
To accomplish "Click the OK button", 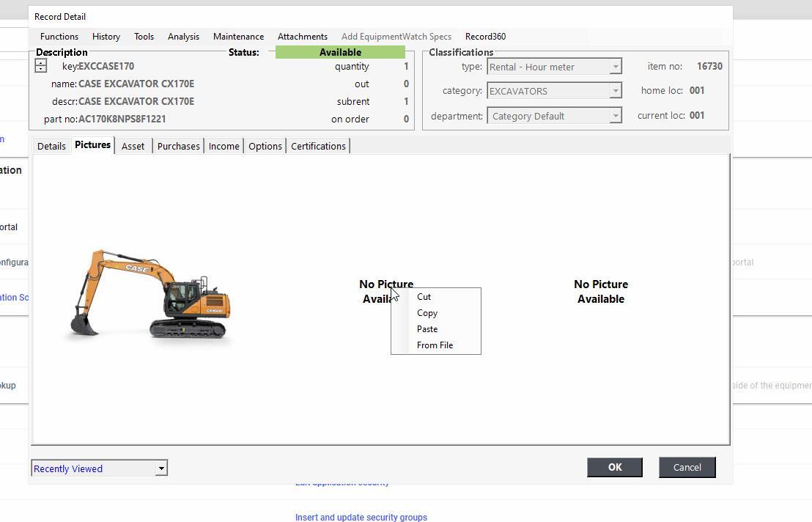I will pyautogui.click(x=615, y=467).
